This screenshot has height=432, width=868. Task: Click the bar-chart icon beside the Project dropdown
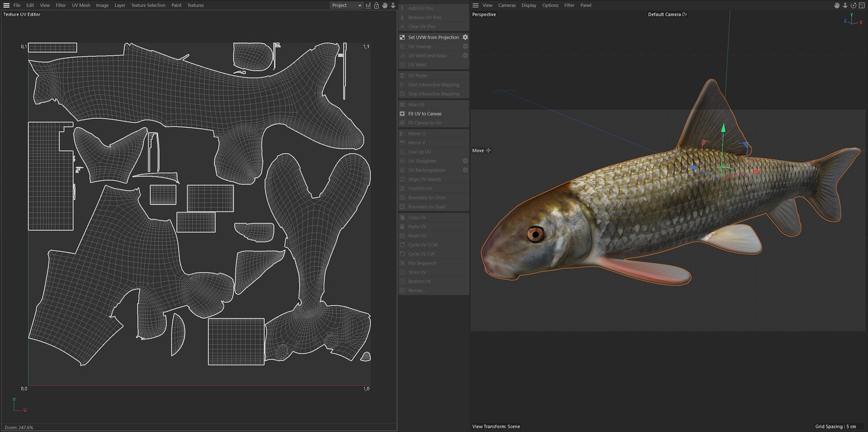(x=368, y=5)
